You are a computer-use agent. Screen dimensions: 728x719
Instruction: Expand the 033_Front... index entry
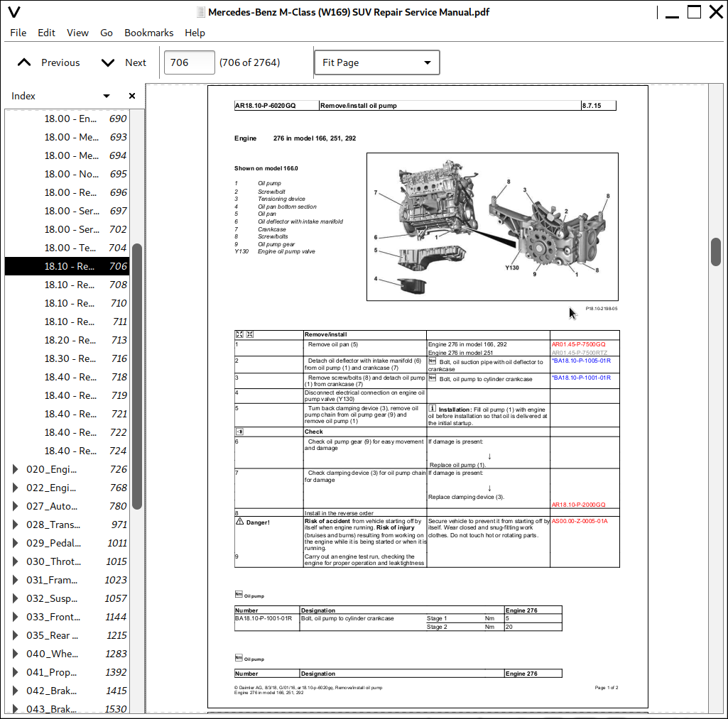[x=16, y=617]
